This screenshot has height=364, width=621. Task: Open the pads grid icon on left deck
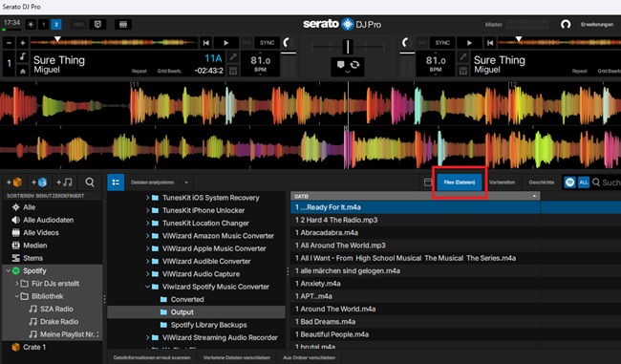tap(233, 71)
